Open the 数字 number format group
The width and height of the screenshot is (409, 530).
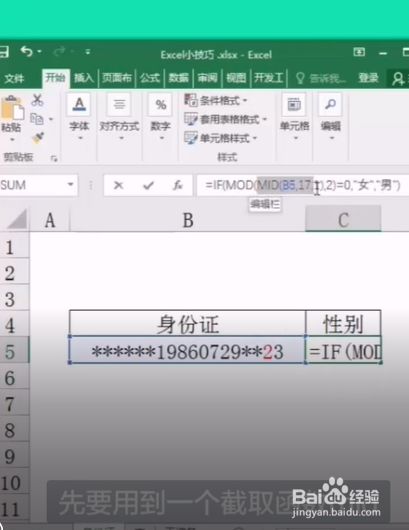click(161, 117)
